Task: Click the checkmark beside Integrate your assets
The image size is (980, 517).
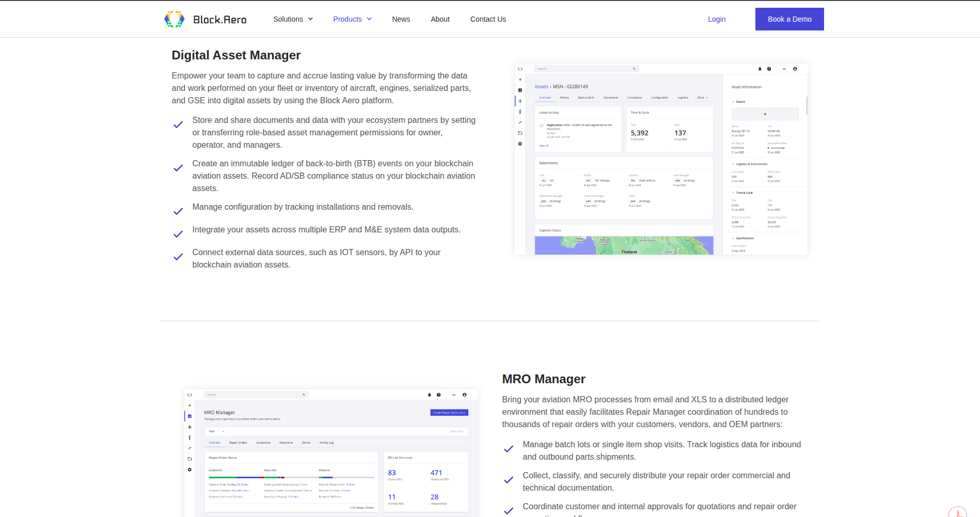Action: click(x=178, y=234)
